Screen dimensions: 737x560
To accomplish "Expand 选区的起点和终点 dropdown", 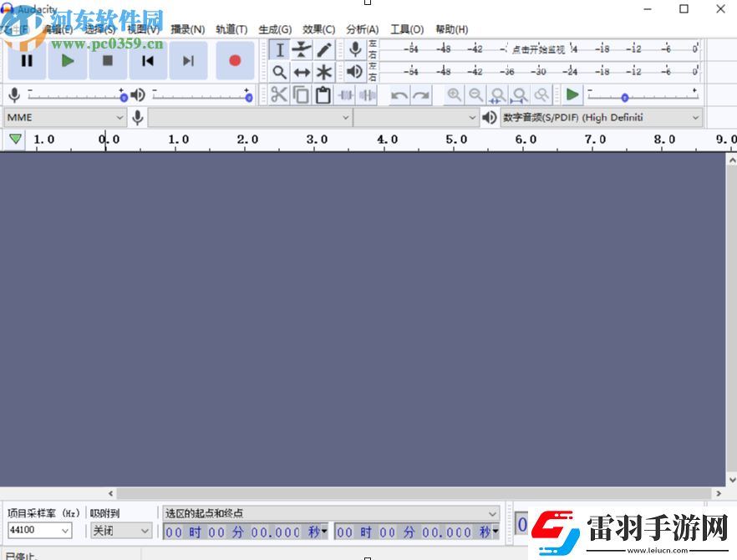I will pos(331,513).
